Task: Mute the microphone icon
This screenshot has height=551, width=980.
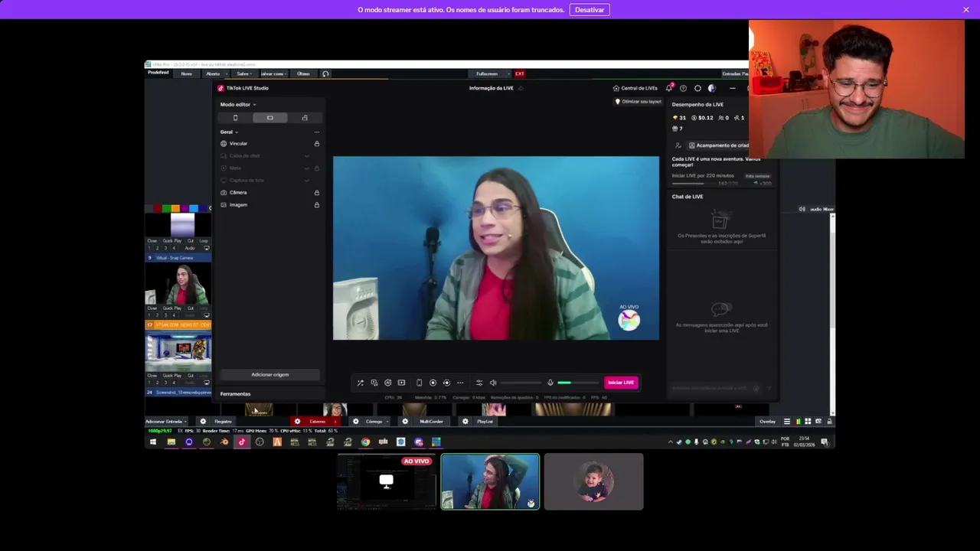Action: [550, 383]
